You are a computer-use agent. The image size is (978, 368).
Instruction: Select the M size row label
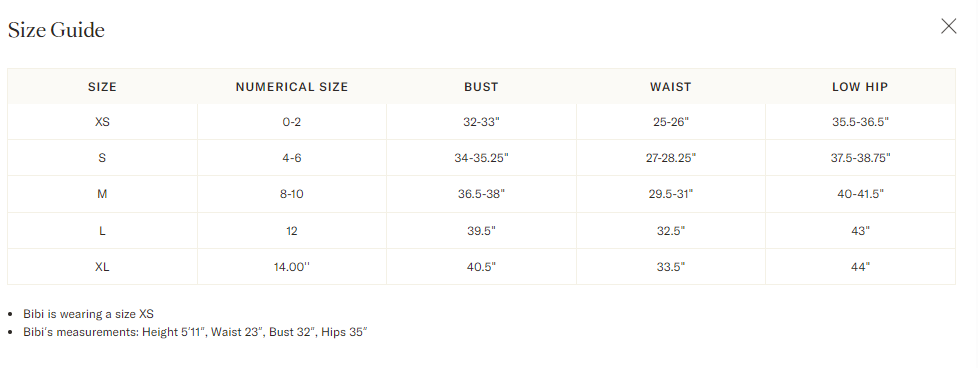(102, 195)
